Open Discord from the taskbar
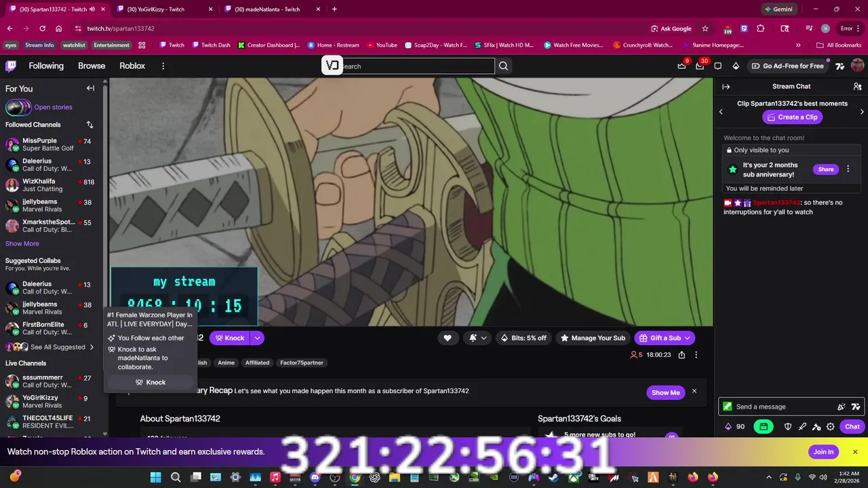 [315, 477]
